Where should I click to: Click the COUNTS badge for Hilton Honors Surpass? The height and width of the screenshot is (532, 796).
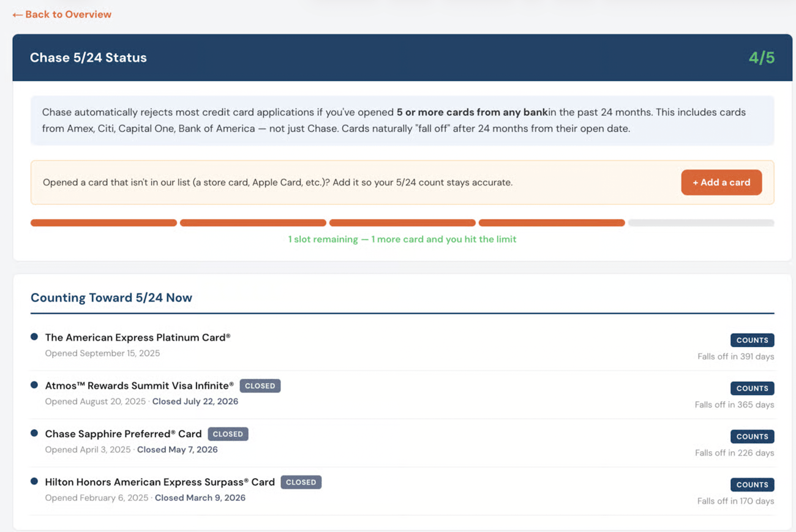[x=752, y=485]
